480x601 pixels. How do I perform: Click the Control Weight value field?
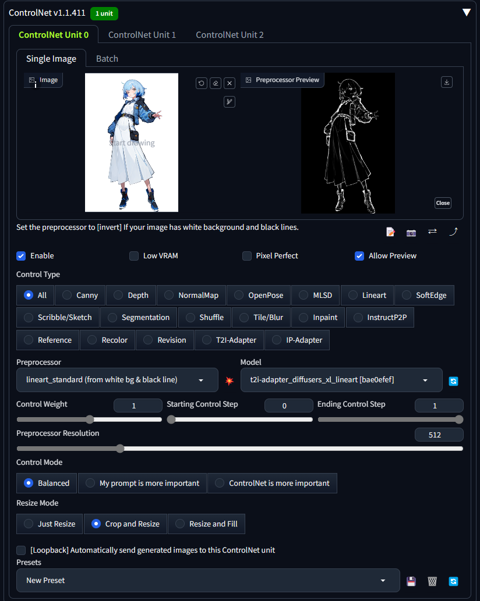pos(138,406)
